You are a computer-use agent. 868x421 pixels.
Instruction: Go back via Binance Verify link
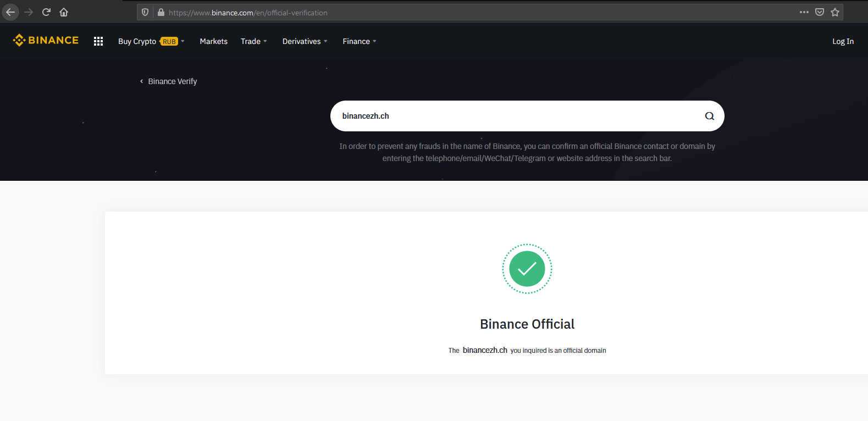point(169,81)
